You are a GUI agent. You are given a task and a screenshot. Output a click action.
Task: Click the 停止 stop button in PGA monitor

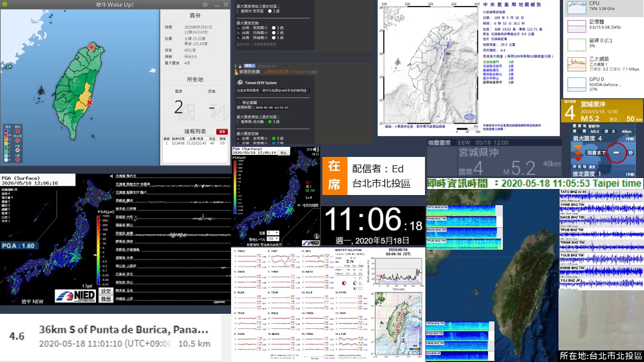[284, 152]
